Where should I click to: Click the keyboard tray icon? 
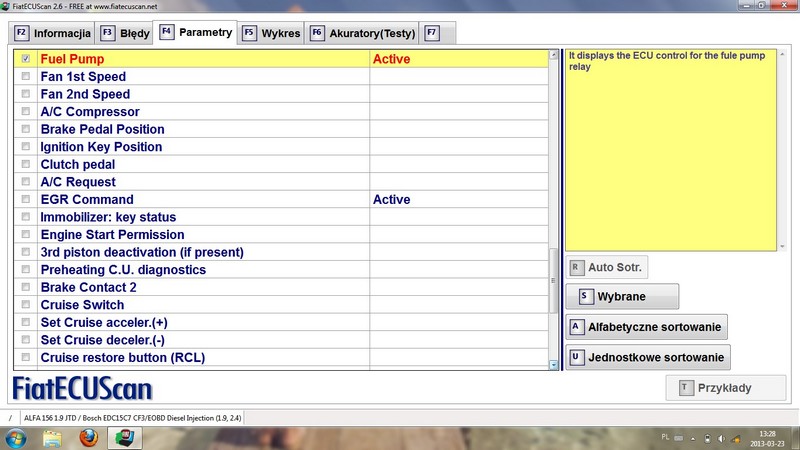pyautogui.click(x=679, y=437)
